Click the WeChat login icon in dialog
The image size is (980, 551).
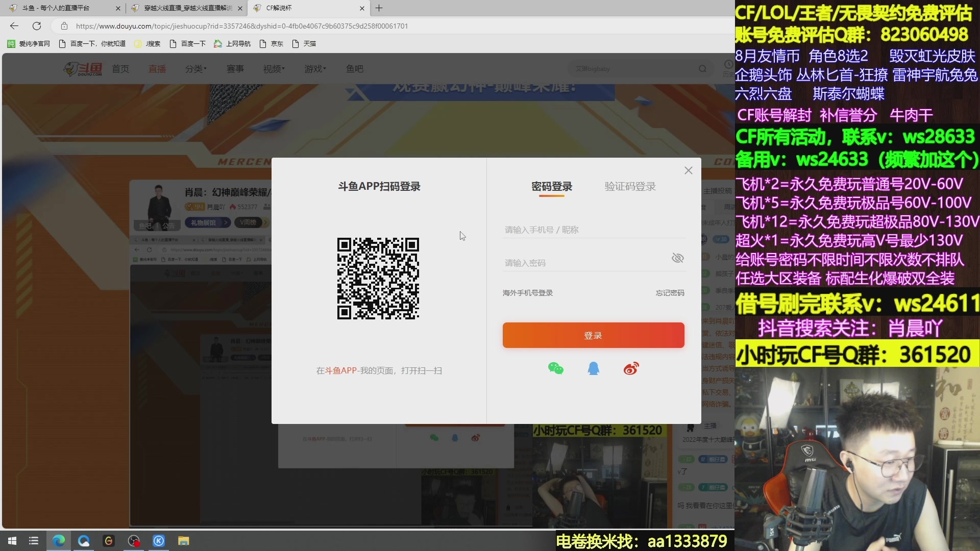[555, 368]
